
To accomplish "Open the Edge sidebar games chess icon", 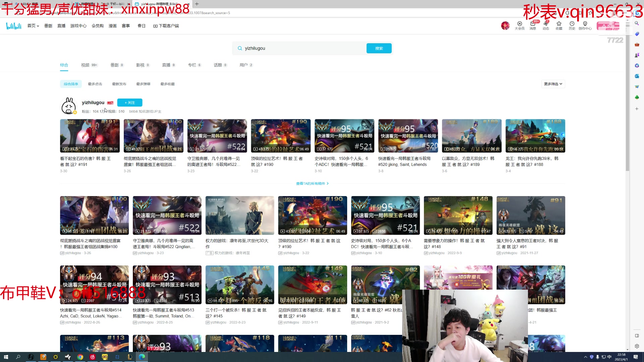I will click(637, 55).
